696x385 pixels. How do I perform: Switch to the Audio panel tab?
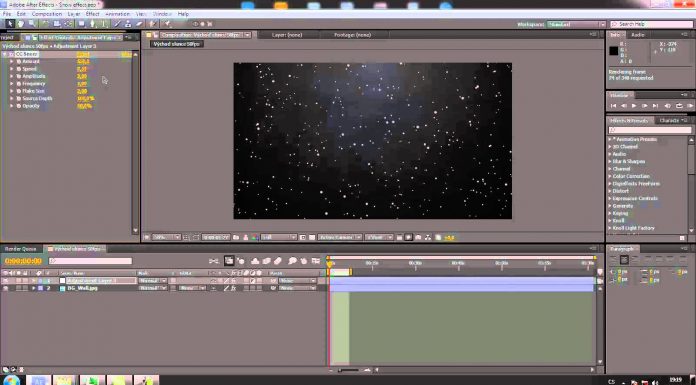point(638,35)
